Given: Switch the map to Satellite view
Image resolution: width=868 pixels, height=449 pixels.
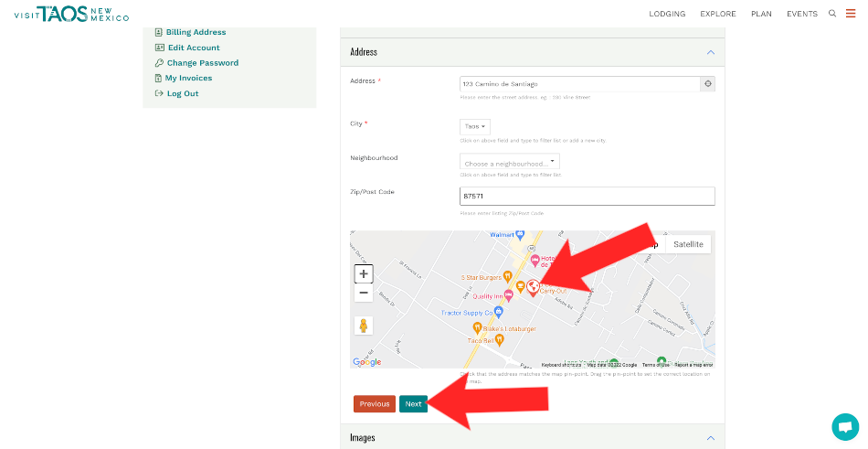Looking at the screenshot, I should (688, 244).
